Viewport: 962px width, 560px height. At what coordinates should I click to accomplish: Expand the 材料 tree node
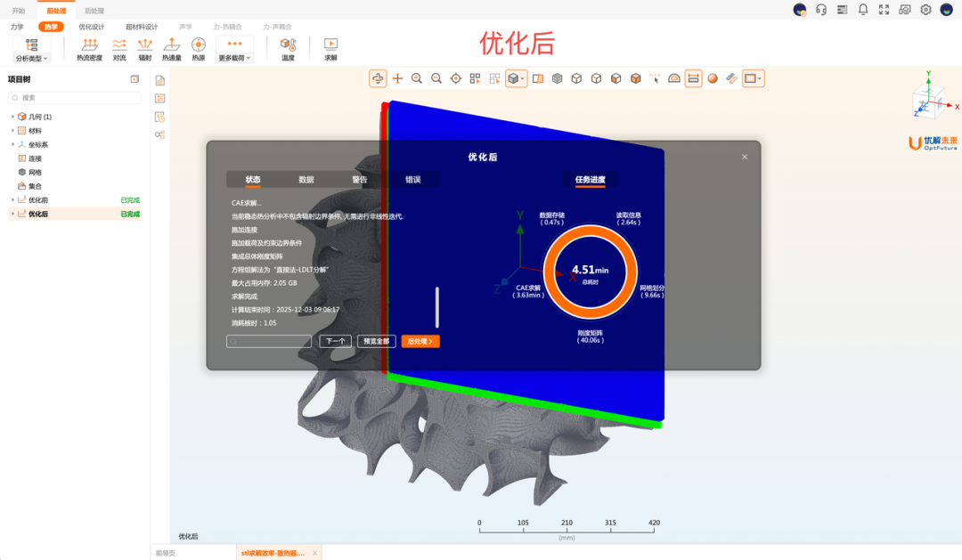[12, 131]
